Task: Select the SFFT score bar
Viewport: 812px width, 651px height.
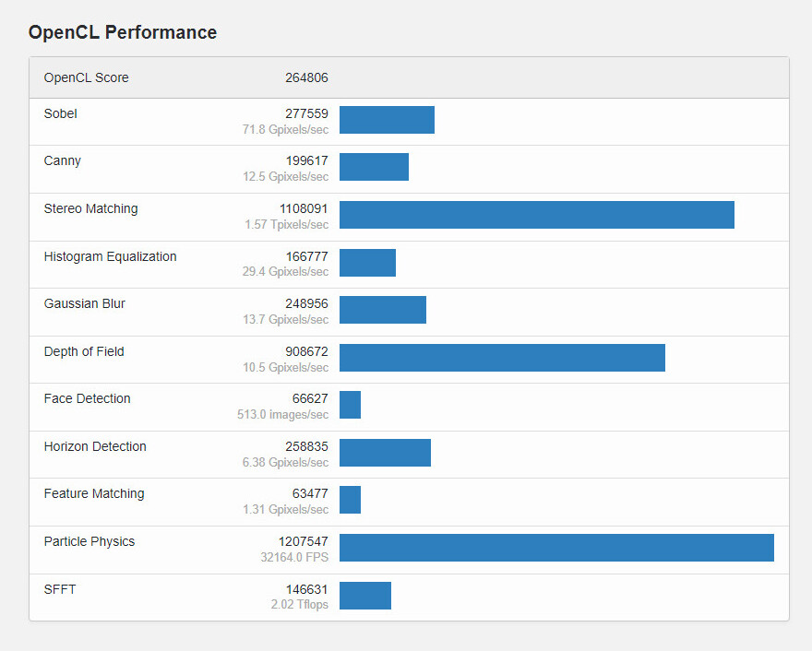Action: [x=365, y=596]
